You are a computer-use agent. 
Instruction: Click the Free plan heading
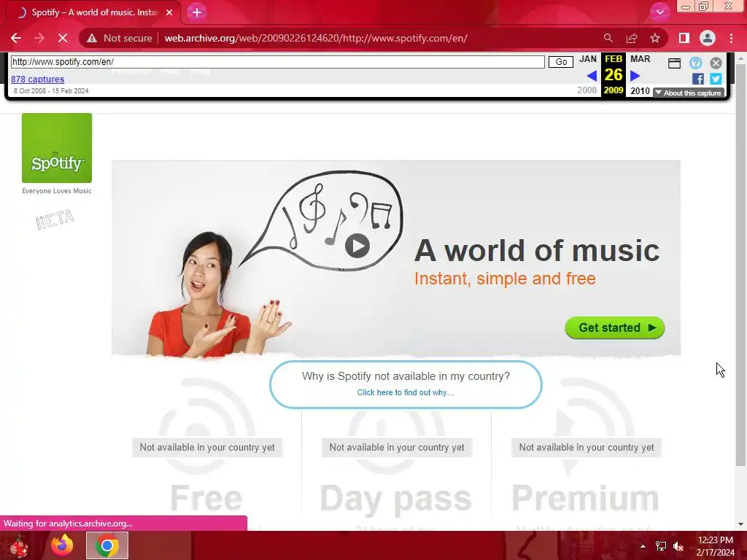[x=206, y=498]
